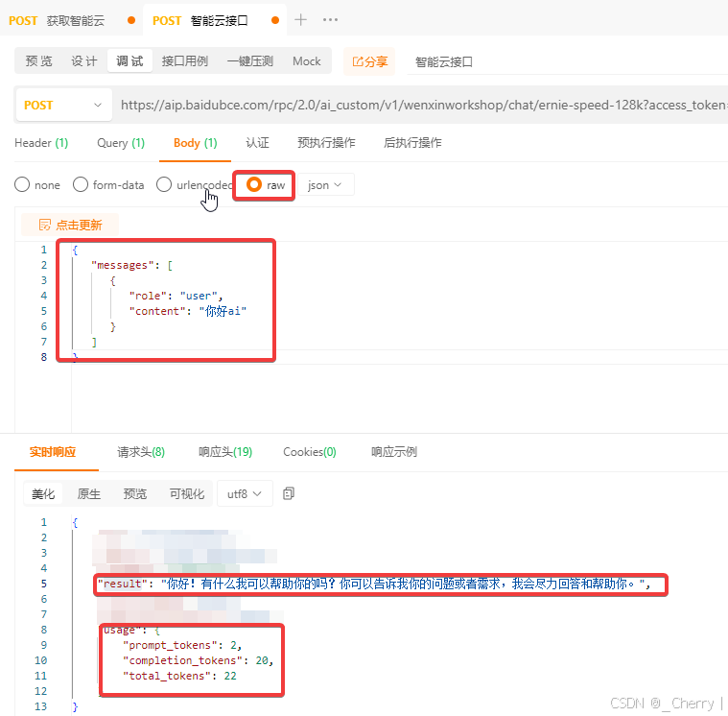The width and height of the screenshot is (728, 716).
Task: Open the Body (1) tab
Action: coord(195,143)
